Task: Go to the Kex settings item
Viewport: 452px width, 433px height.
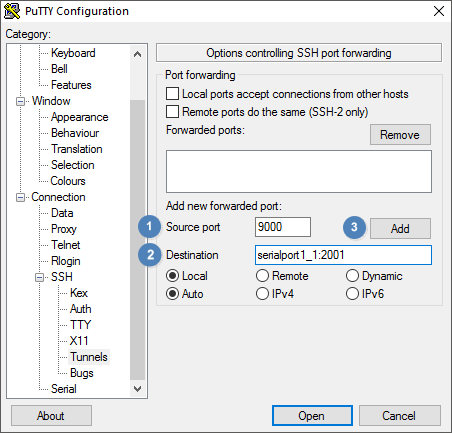Action: tap(79, 293)
